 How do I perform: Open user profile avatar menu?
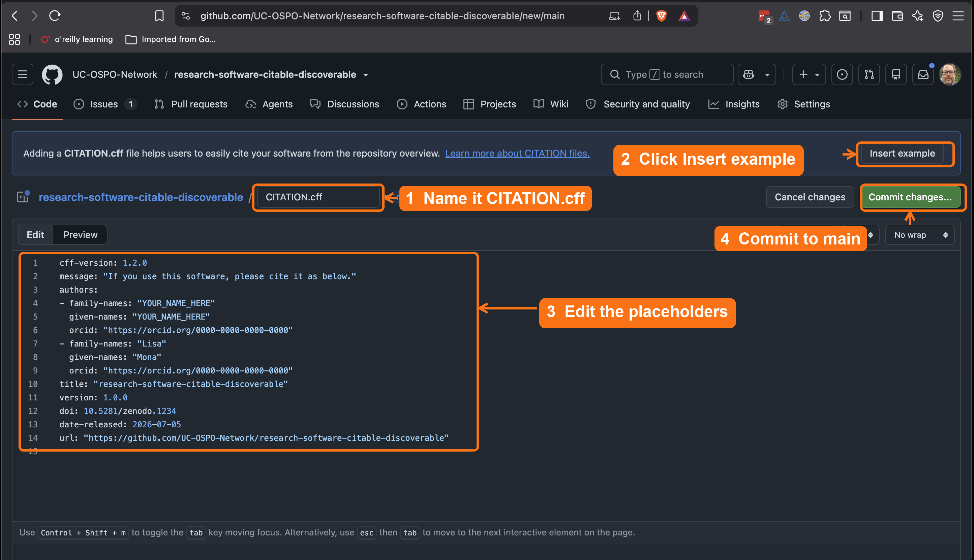pos(950,74)
